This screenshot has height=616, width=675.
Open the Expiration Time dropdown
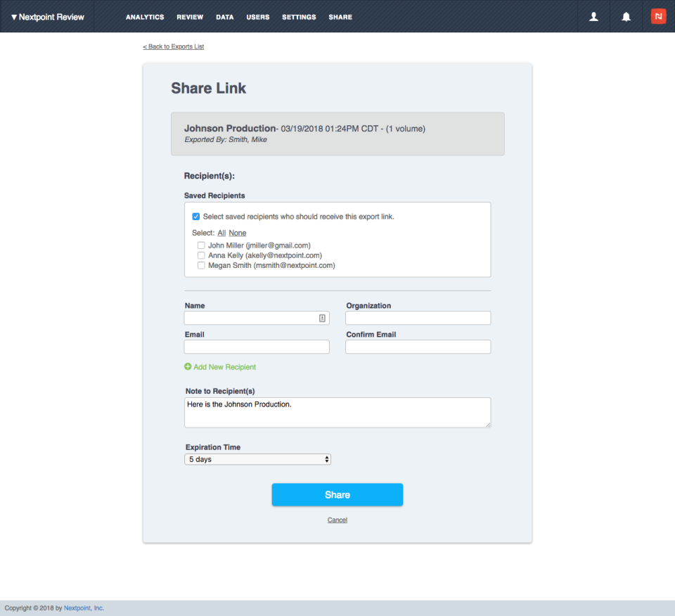click(x=257, y=459)
